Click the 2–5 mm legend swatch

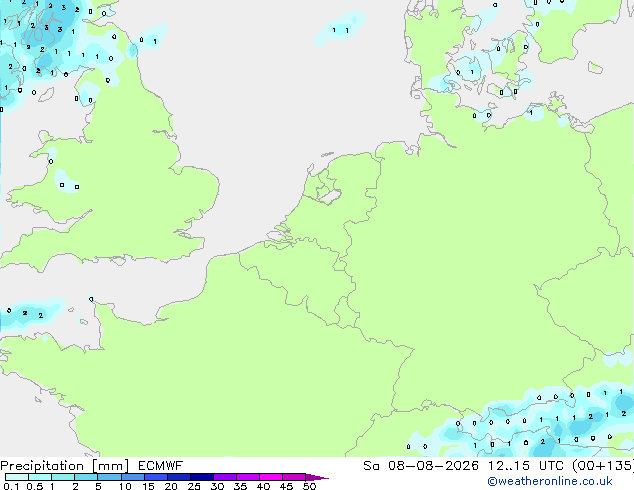click(x=86, y=477)
